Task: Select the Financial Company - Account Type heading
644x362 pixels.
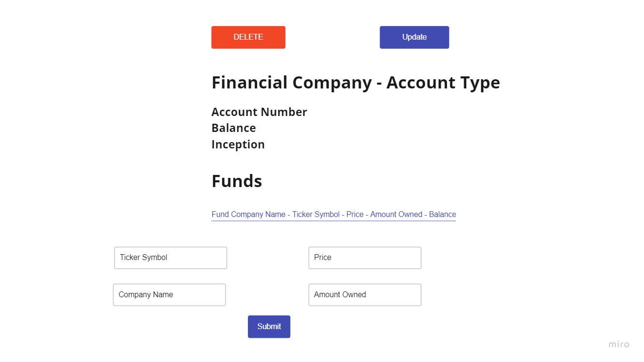Action: point(356,82)
